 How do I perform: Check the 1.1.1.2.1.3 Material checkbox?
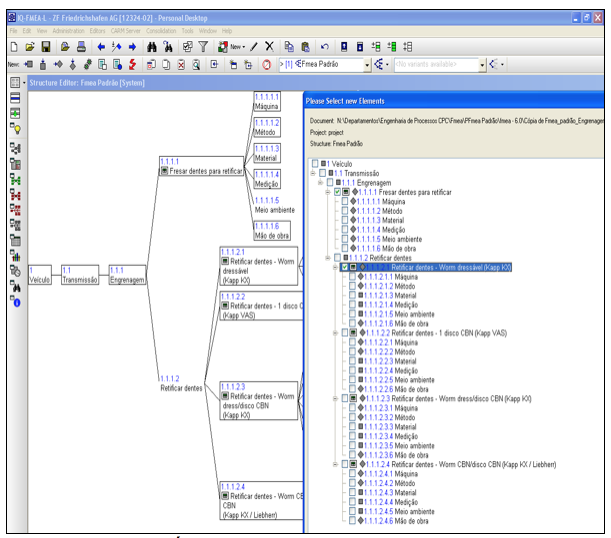352,295
